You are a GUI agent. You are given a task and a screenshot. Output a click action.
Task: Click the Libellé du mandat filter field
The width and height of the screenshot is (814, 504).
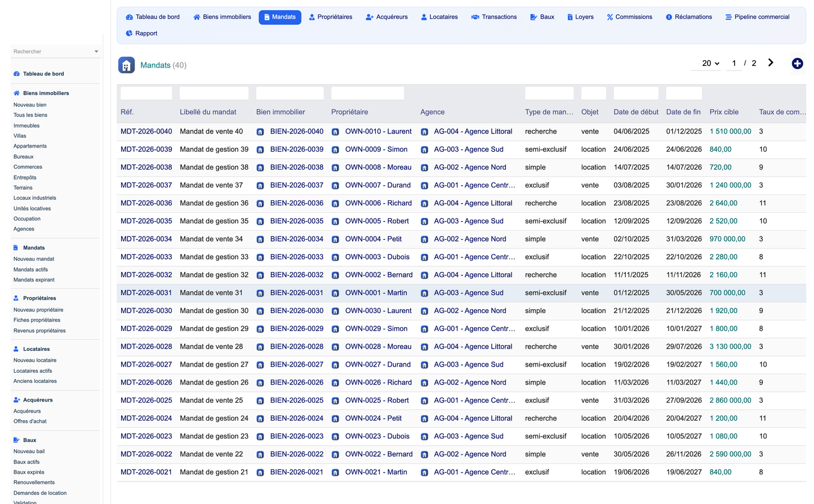[x=214, y=93]
